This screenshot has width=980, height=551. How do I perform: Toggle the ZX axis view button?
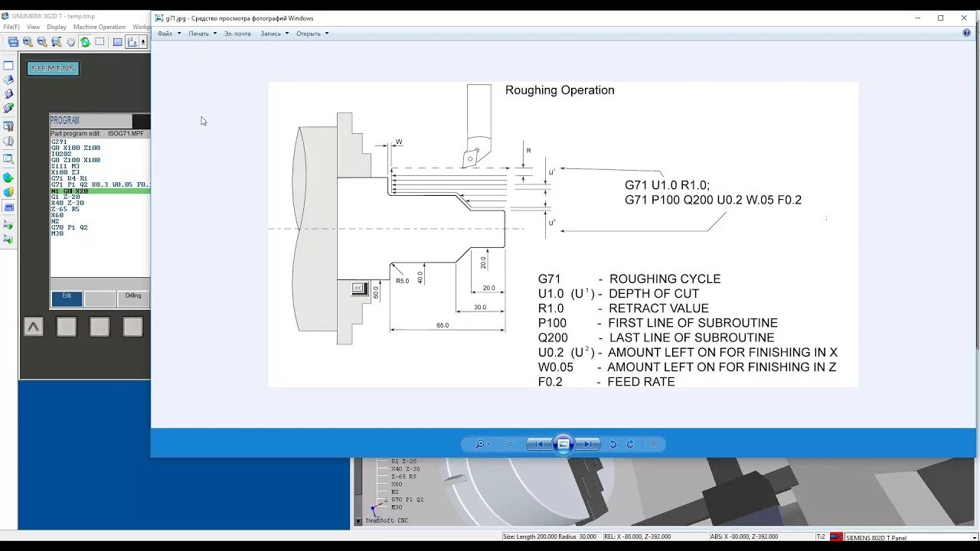click(x=132, y=42)
